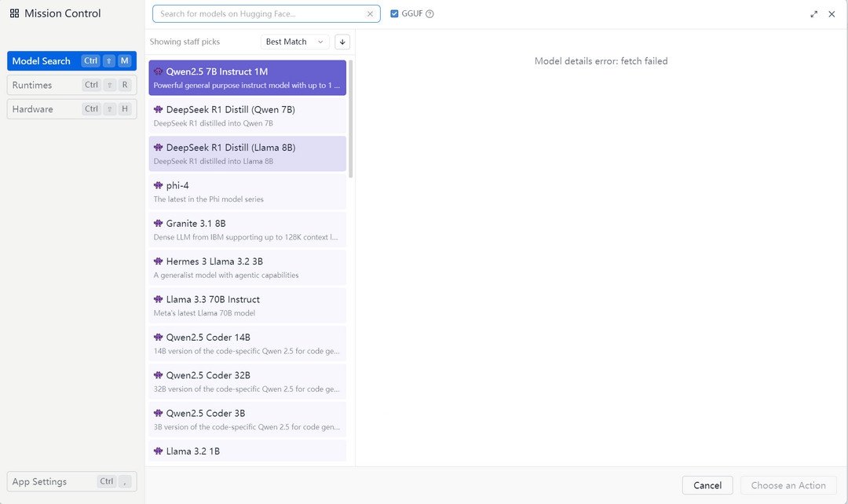Click 'Showing staff picks' label
This screenshot has width=848, height=504.
click(x=185, y=42)
